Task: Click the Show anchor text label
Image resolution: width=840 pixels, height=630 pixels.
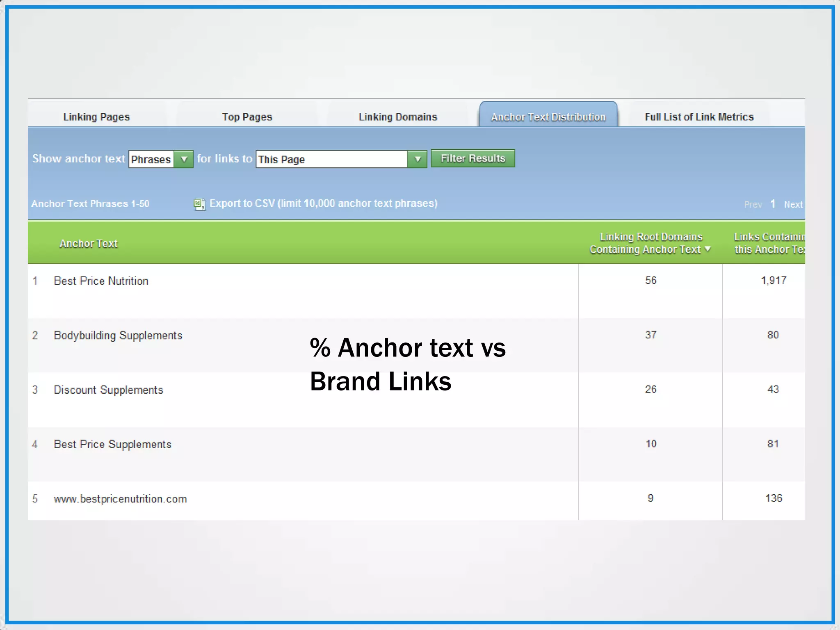Action: point(79,159)
